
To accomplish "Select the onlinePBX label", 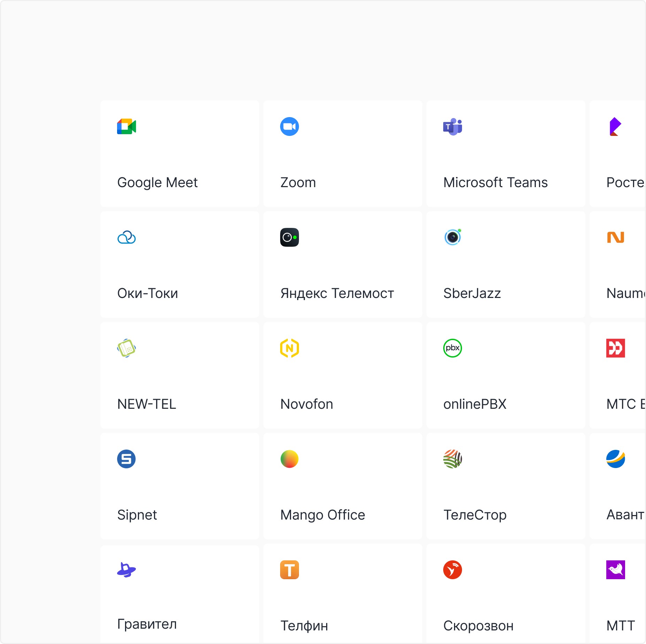I will pos(475,404).
